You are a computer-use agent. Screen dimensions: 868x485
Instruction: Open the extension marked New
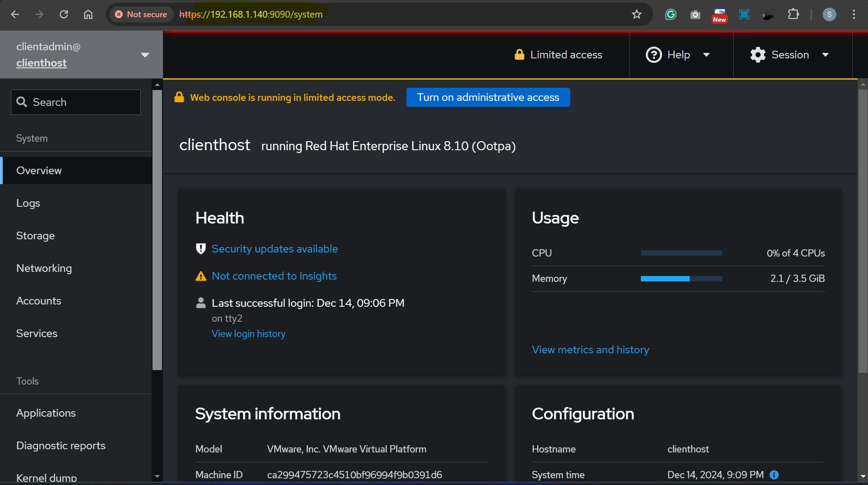pos(720,15)
